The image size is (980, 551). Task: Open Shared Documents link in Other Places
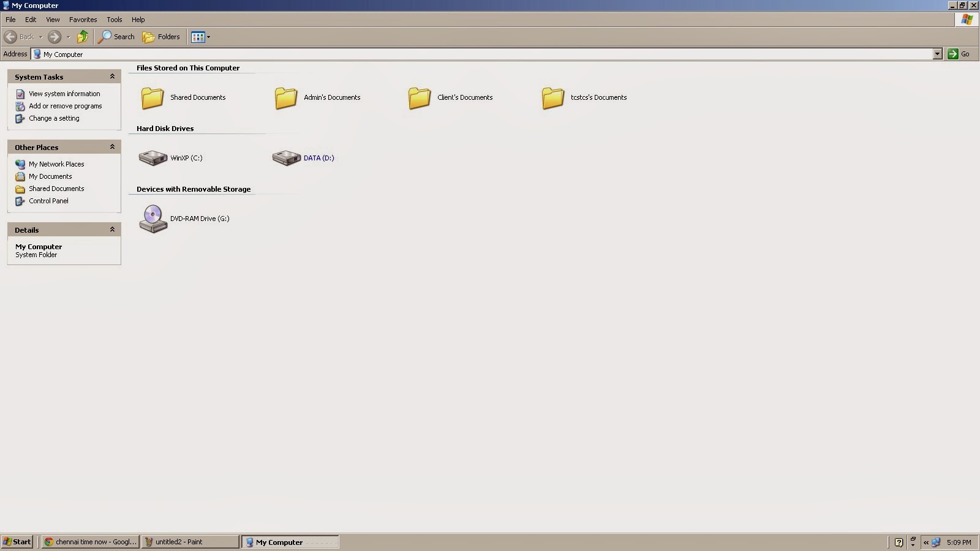pyautogui.click(x=56, y=189)
